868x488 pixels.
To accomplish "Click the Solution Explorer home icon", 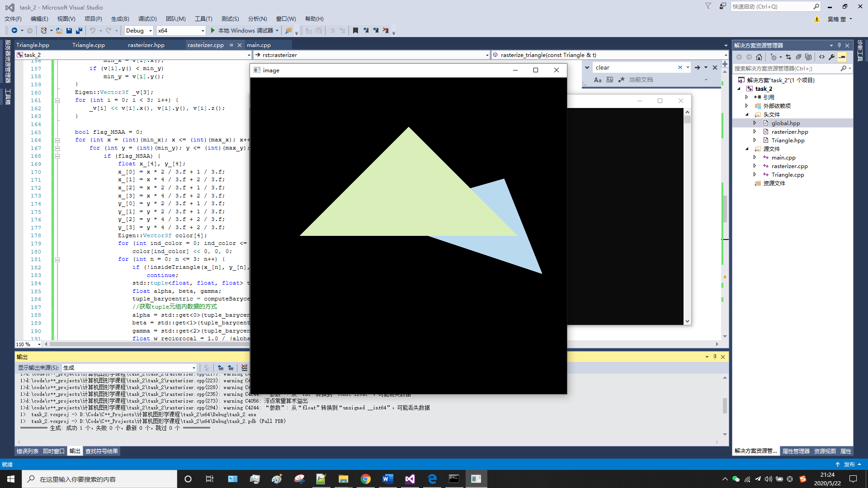I will [759, 57].
